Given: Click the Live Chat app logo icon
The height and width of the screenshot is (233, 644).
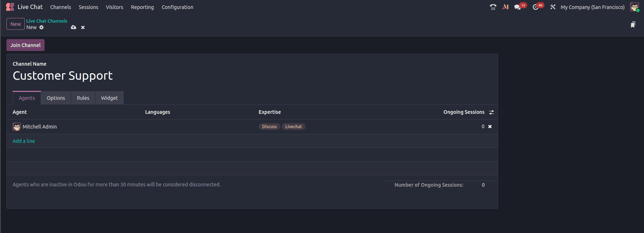Looking at the screenshot, I should 10,7.
